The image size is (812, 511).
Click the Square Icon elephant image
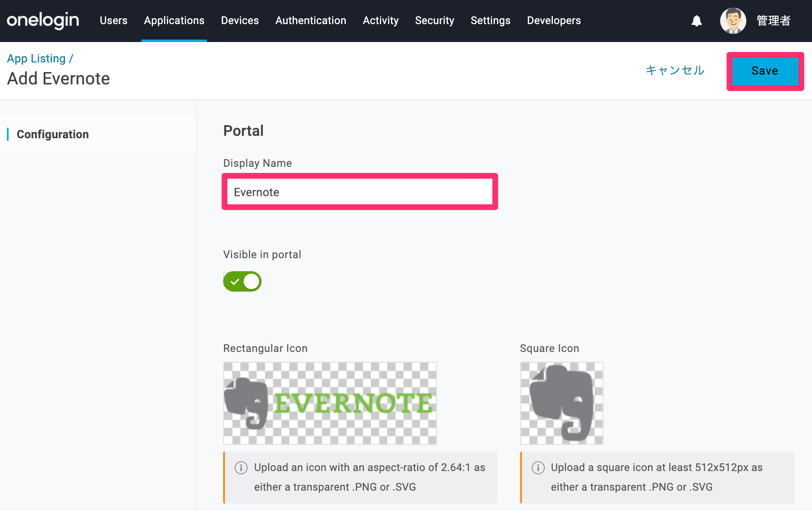[x=561, y=403]
